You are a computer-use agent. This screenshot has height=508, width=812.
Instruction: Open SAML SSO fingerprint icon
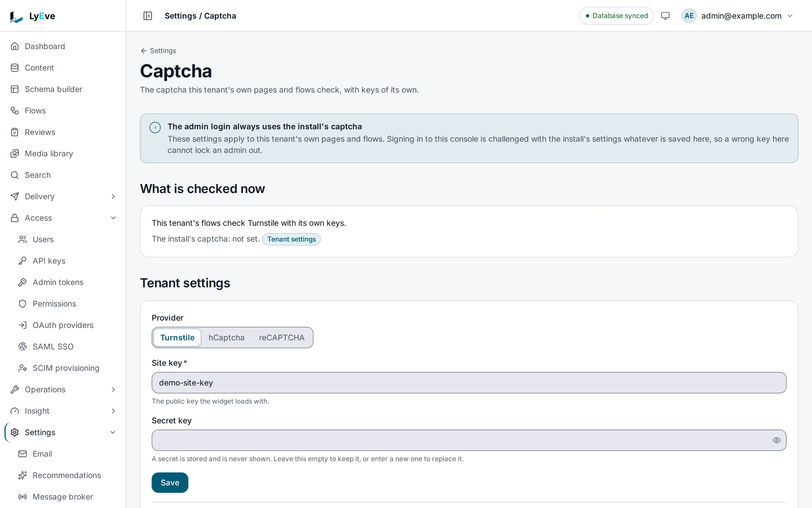pyautogui.click(x=23, y=347)
